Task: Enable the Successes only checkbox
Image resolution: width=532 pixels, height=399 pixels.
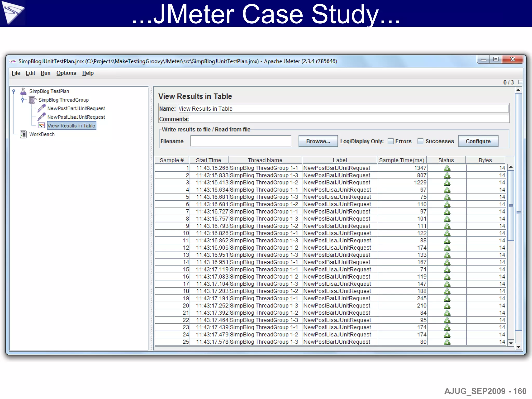Action: (x=420, y=141)
